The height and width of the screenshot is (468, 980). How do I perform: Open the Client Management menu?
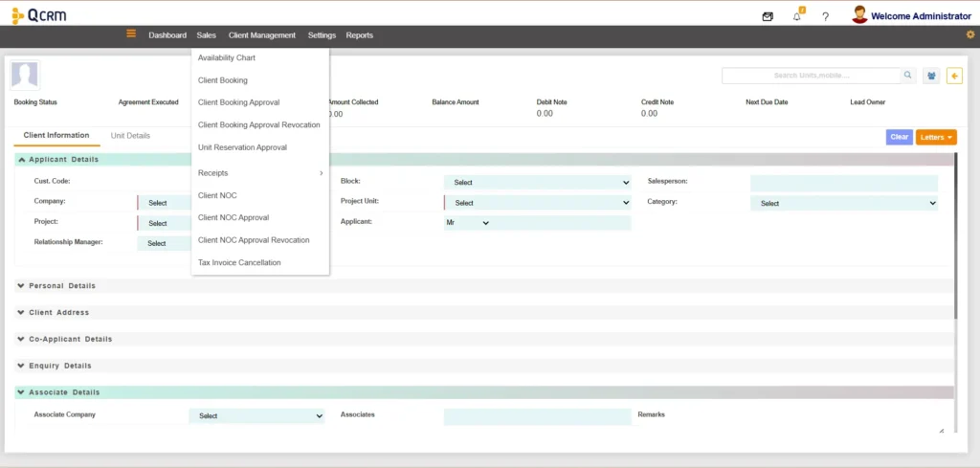point(262,35)
